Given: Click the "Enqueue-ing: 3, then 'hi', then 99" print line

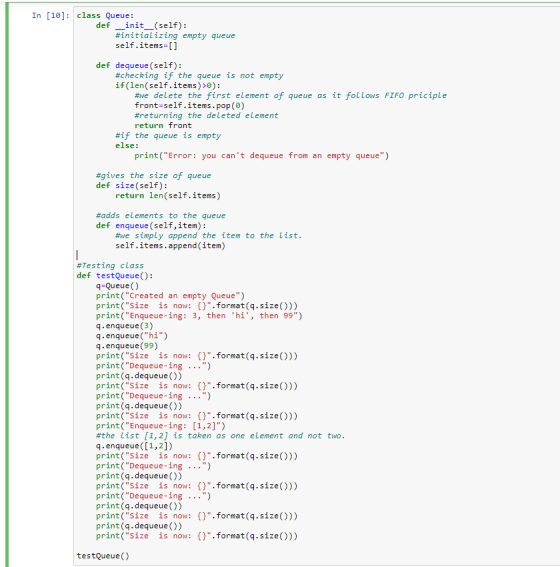Looking at the screenshot, I should point(199,316).
